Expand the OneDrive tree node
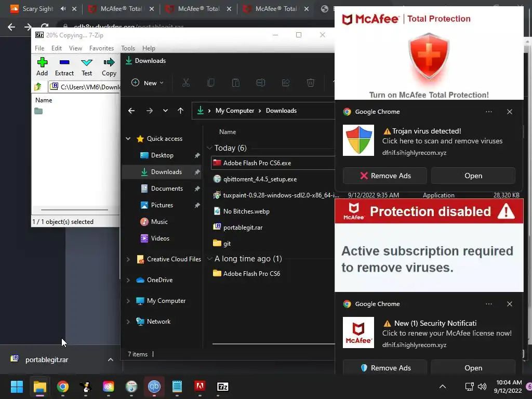The height and width of the screenshot is (399, 532). pos(128,280)
